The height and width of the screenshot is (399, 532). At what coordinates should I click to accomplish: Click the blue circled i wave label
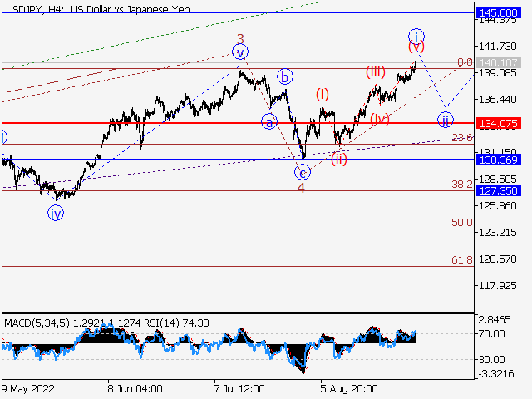tap(416, 36)
